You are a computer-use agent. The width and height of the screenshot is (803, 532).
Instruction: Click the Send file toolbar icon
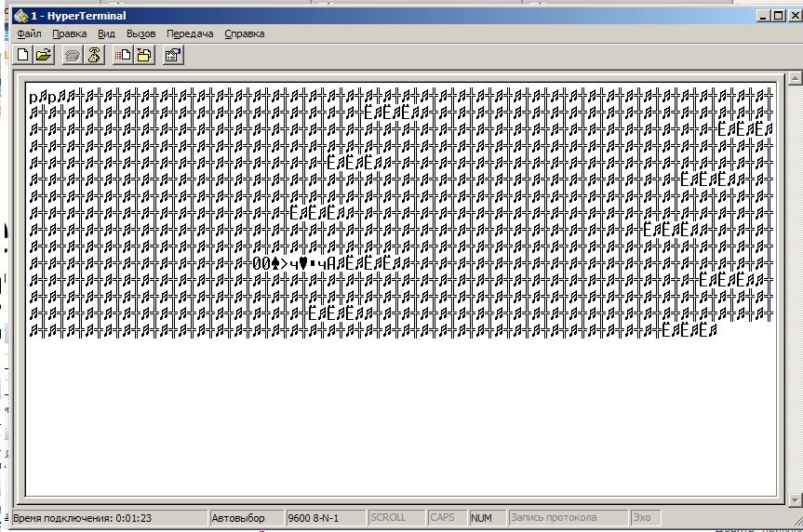point(123,55)
